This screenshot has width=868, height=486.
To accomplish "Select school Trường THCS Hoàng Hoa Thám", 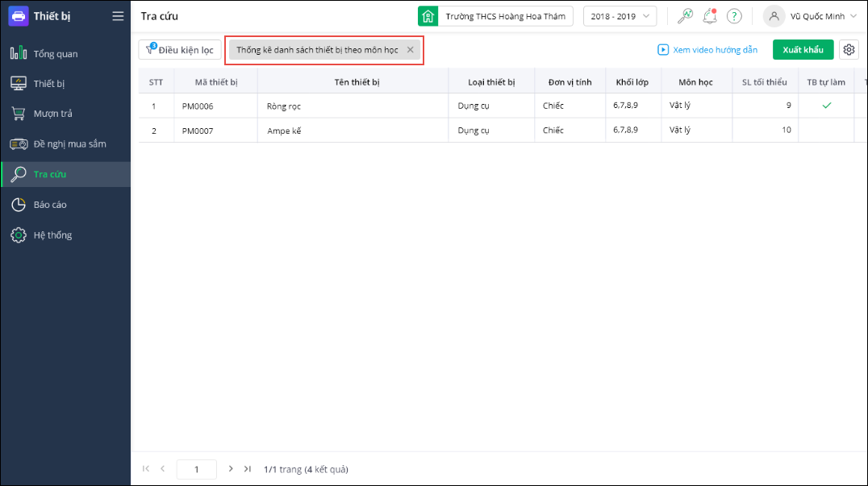I will coord(506,17).
